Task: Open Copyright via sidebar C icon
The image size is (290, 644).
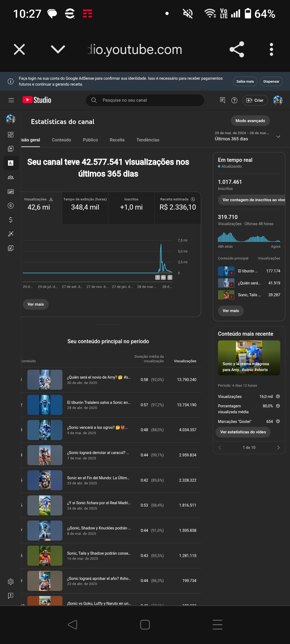Action: click(x=11, y=206)
